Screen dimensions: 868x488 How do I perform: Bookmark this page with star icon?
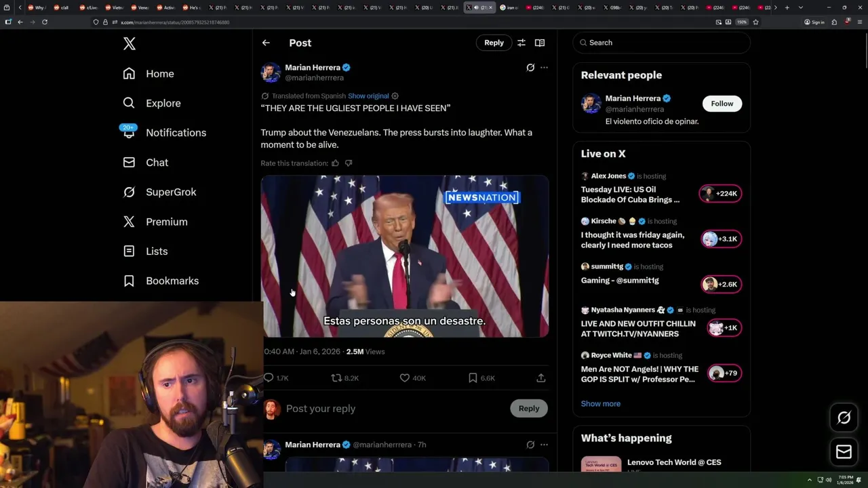755,22
